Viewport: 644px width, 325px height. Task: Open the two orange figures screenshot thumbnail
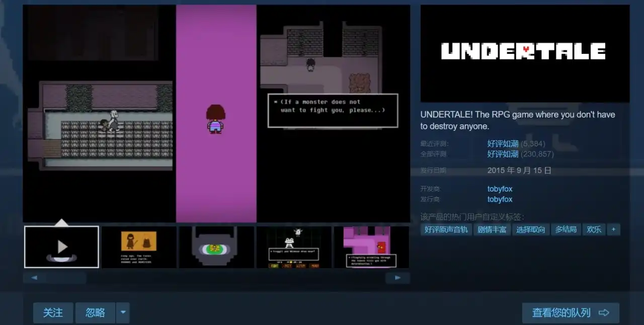pos(139,247)
